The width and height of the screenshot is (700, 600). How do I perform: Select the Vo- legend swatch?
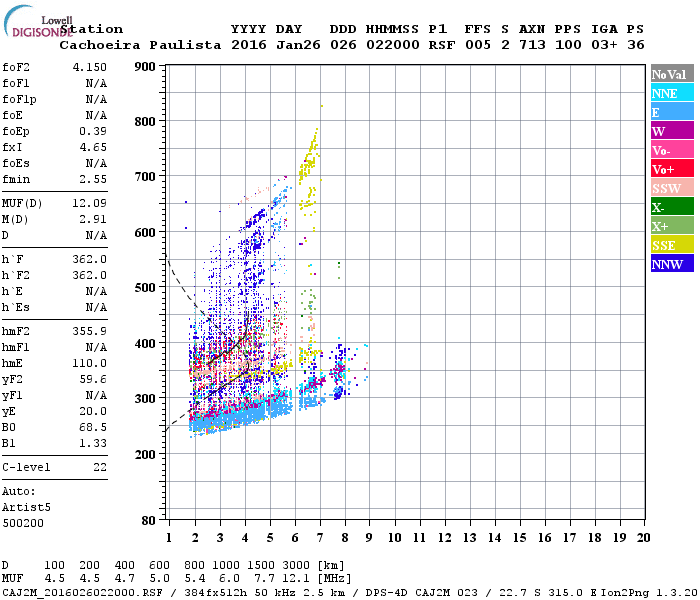(x=672, y=150)
